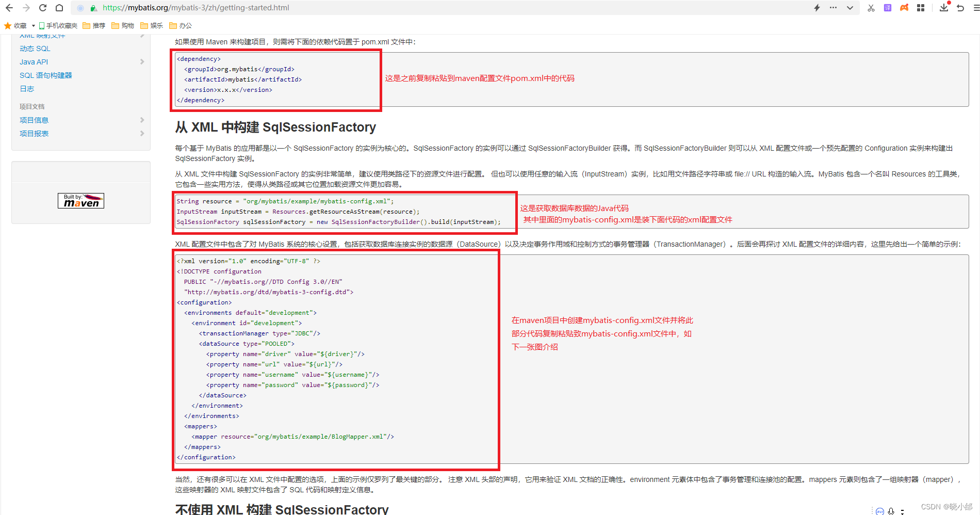980x515 pixels.
Task: Click the microphone icon in bottom-right corner
Action: tap(891, 511)
